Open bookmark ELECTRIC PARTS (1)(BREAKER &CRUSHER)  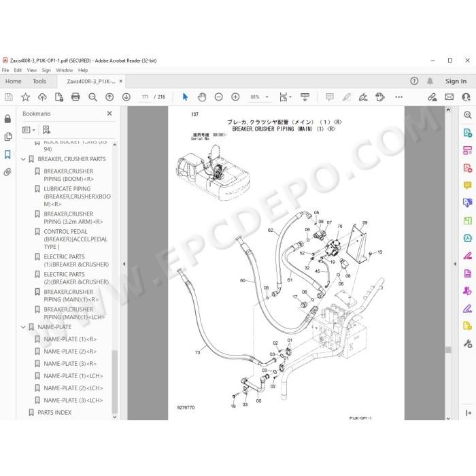76,260
